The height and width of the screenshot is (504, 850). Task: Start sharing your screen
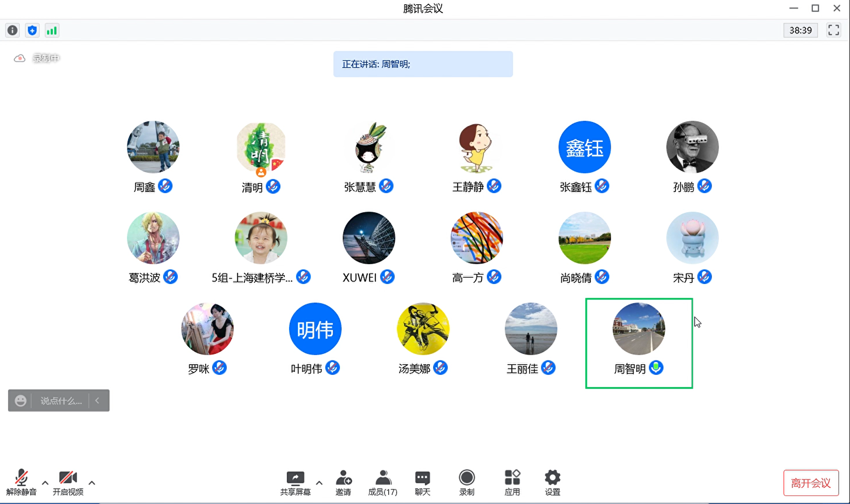295,482
